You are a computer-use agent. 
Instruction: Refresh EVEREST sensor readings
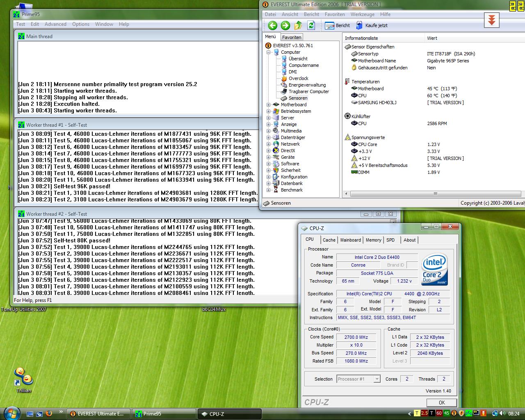311,25
